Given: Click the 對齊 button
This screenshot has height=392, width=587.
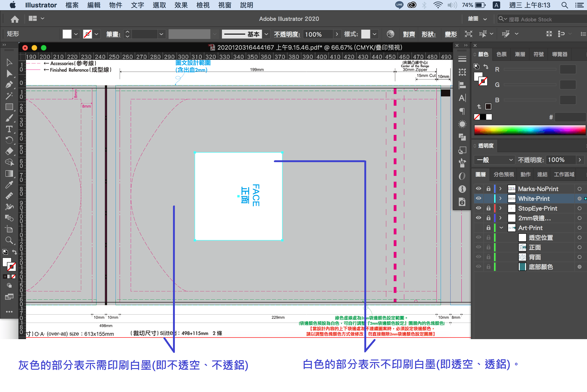Looking at the screenshot, I should coord(409,34).
